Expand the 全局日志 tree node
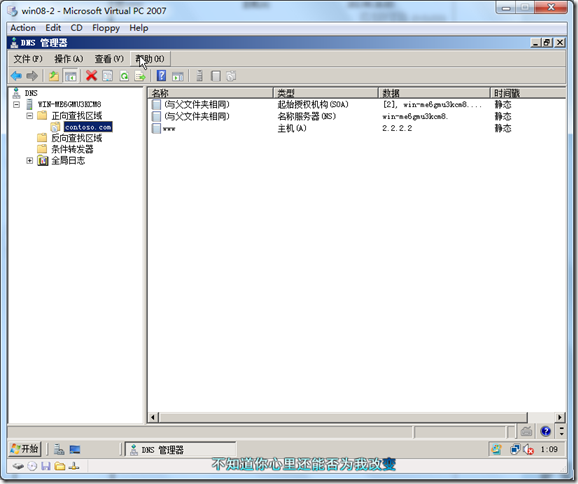The width and height of the screenshot is (578, 484). [x=30, y=161]
